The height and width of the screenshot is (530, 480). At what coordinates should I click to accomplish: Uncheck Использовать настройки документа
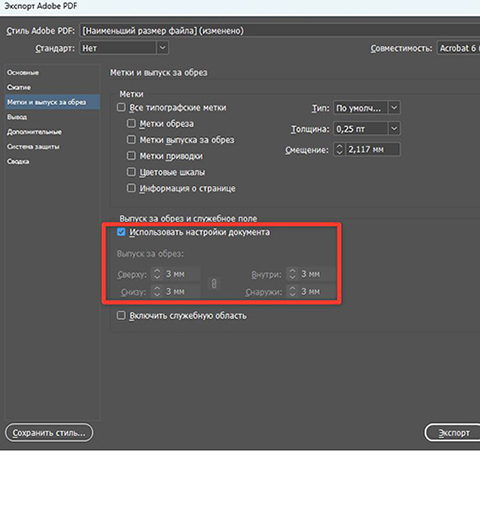click(121, 232)
